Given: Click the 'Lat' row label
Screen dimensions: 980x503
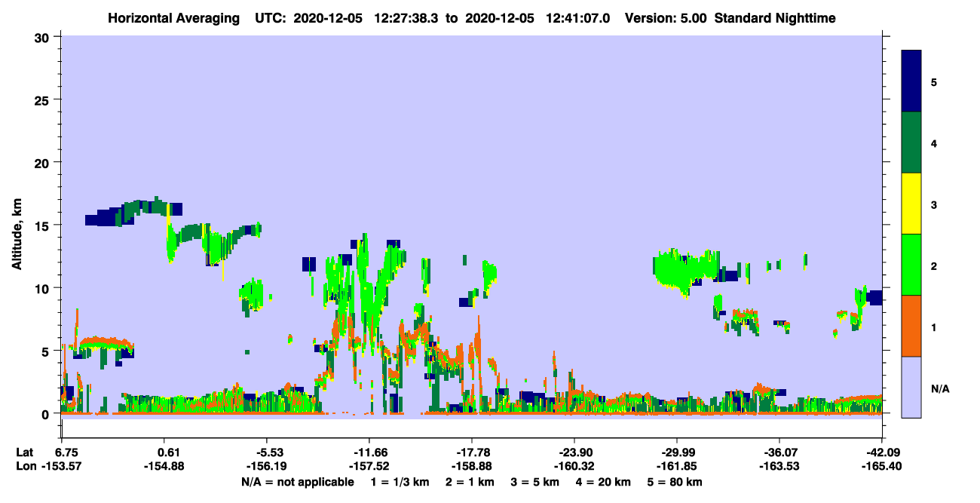Looking at the screenshot, I should click(x=24, y=452).
